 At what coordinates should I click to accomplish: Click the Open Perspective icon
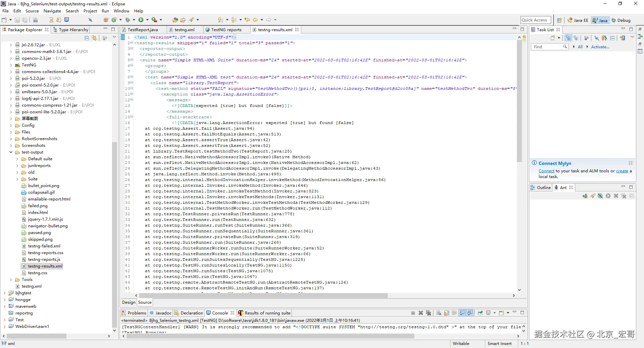pyautogui.click(x=559, y=20)
